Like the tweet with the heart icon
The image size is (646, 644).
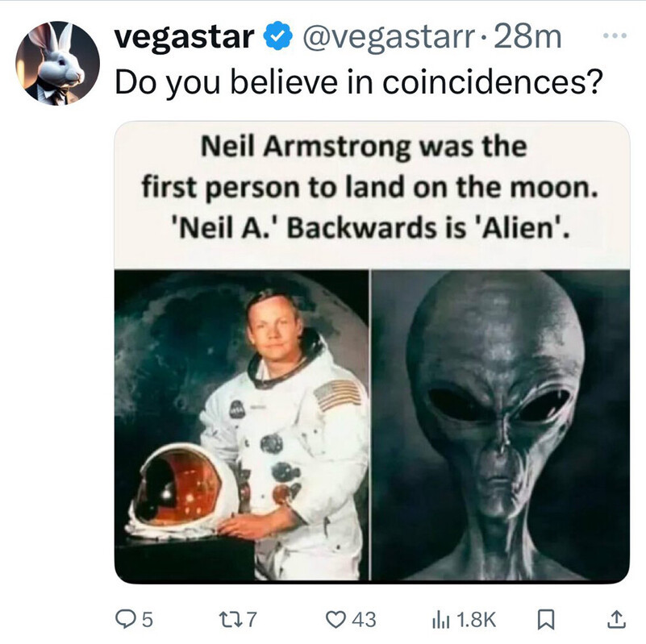(335, 618)
